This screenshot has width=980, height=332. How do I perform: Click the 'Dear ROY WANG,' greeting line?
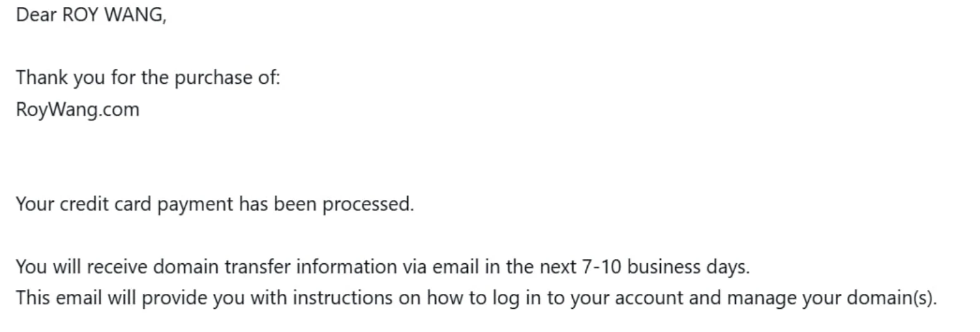[91, 15]
